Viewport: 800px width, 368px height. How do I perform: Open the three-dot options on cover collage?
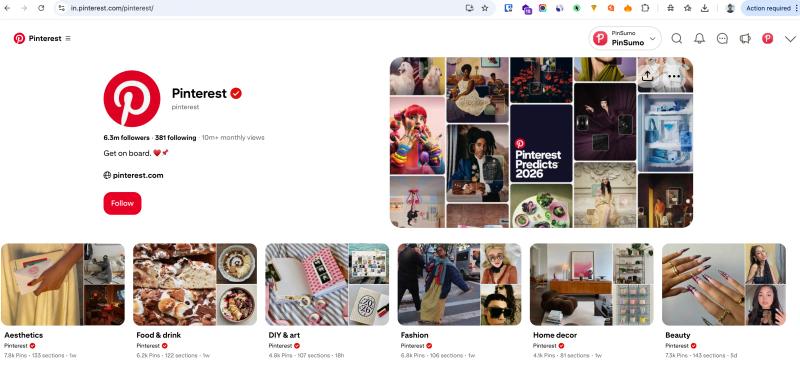[674, 76]
